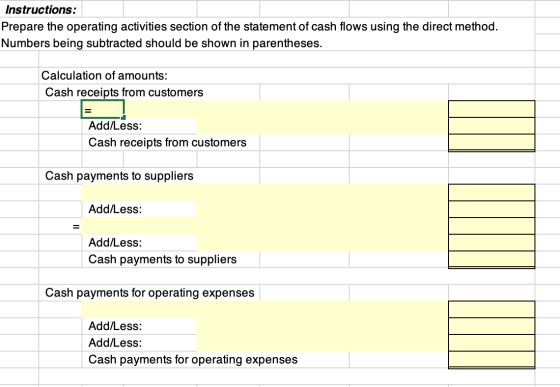
Task: Click the second 'Add/Less:' label in the suppliers section
Action: 115,243
